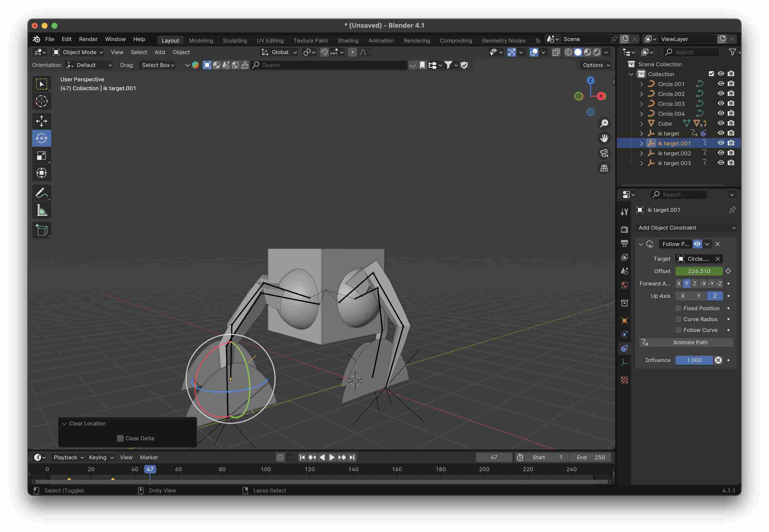
Task: Open the Physics properties tab
Action: pyautogui.click(x=624, y=334)
